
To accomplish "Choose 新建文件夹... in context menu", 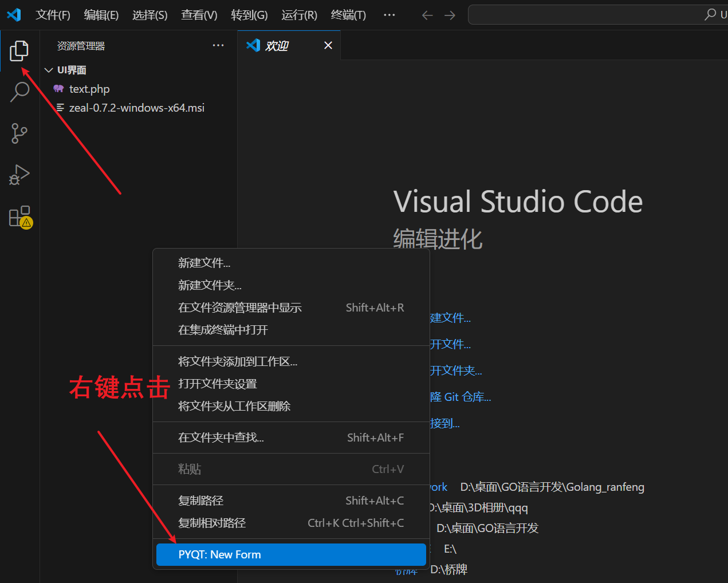I will (291, 285).
